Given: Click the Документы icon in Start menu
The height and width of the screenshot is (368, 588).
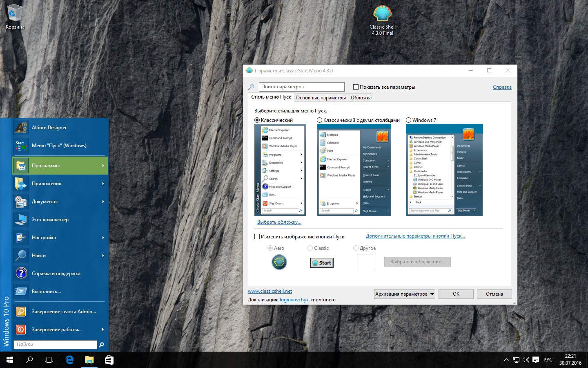Looking at the screenshot, I should [20, 202].
